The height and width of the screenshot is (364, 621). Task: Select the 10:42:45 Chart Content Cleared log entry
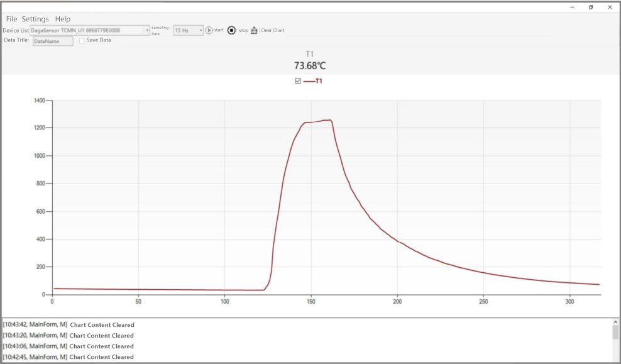pyautogui.click(x=69, y=357)
